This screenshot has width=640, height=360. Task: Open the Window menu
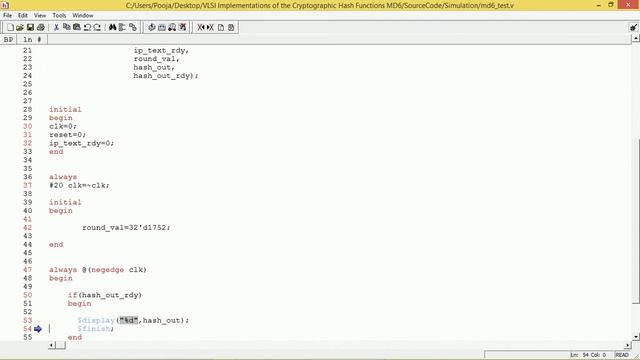click(x=83, y=15)
